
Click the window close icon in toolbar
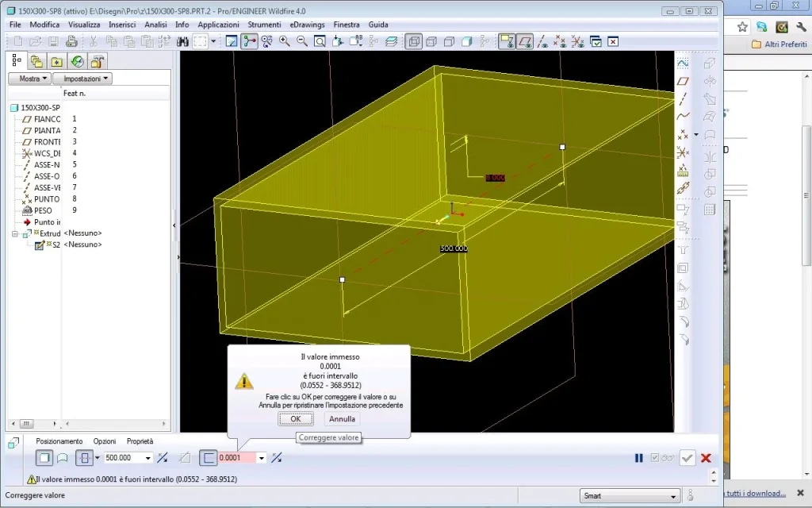[x=613, y=41]
